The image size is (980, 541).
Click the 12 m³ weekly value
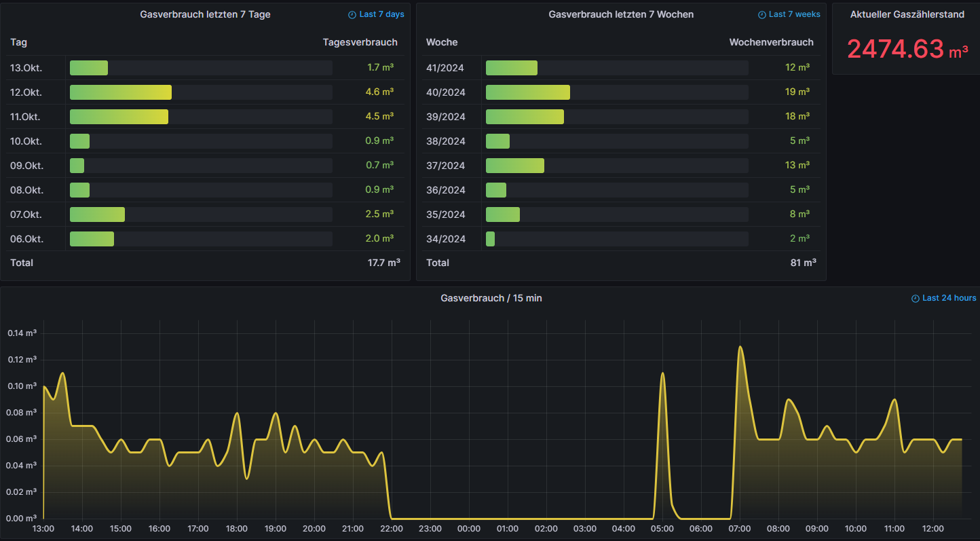tap(797, 67)
